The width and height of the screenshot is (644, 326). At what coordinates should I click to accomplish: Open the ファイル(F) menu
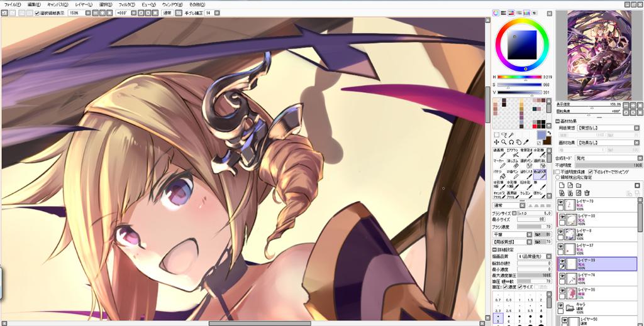click(x=13, y=4)
